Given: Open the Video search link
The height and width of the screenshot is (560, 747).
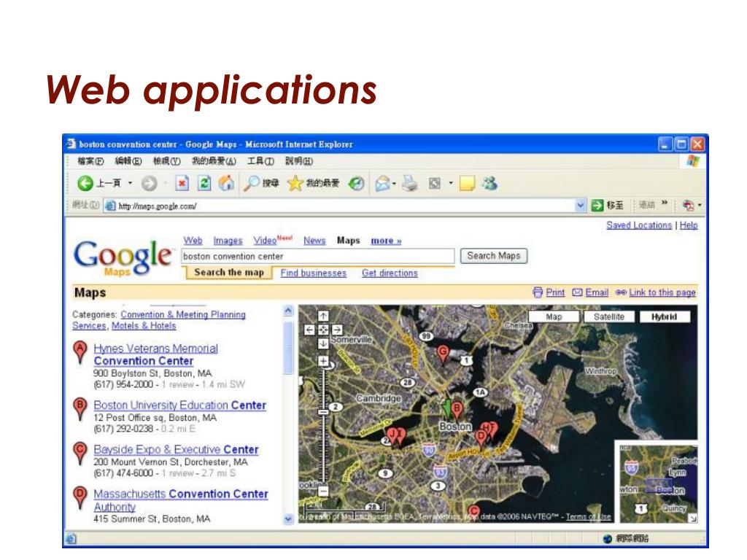Looking at the screenshot, I should 265,241.
